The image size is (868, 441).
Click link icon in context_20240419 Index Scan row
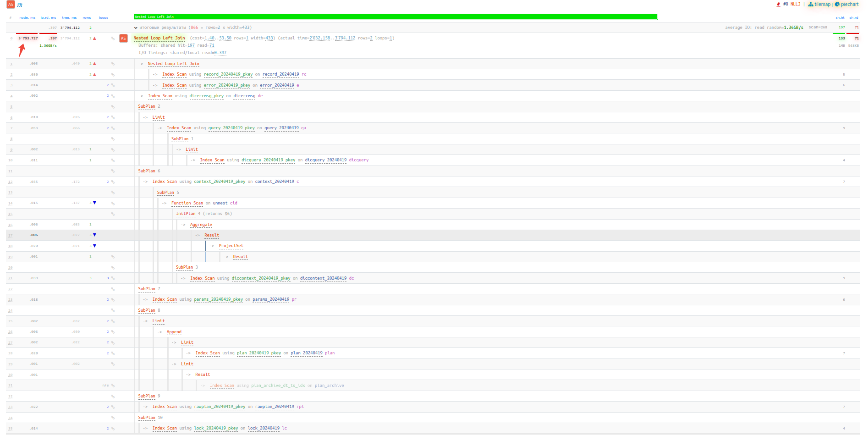pos(113,182)
